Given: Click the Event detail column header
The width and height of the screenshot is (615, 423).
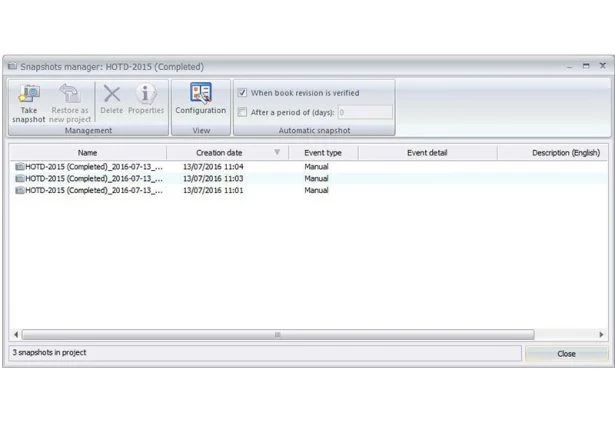Looking at the screenshot, I should pos(427,153).
